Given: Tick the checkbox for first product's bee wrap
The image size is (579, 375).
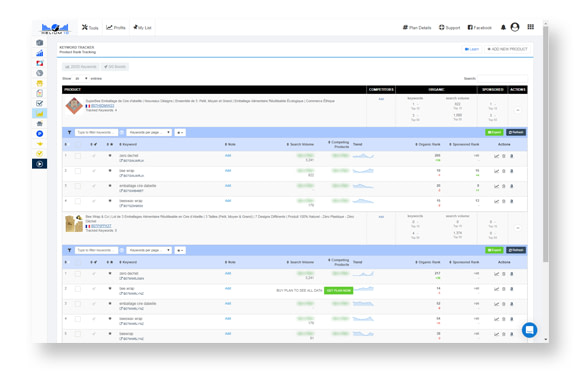Looking at the screenshot, I should (x=78, y=171).
